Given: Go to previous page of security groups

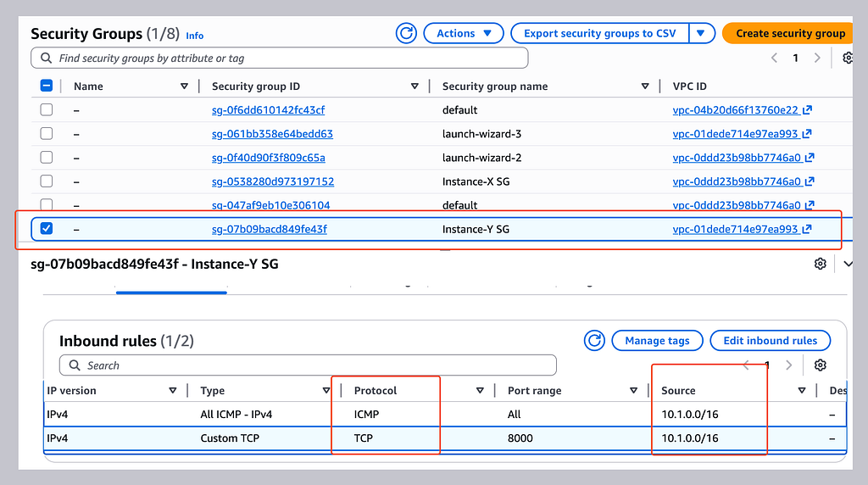Looking at the screenshot, I should [x=775, y=58].
